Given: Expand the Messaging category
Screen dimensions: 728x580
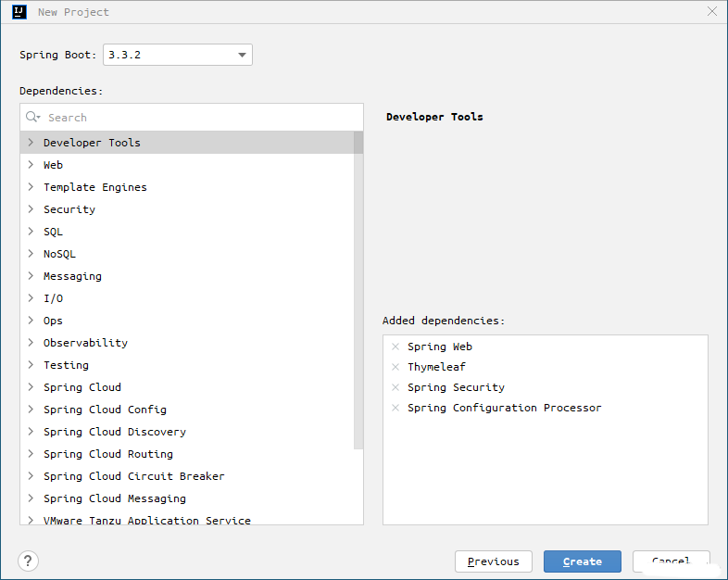Looking at the screenshot, I should tap(31, 276).
